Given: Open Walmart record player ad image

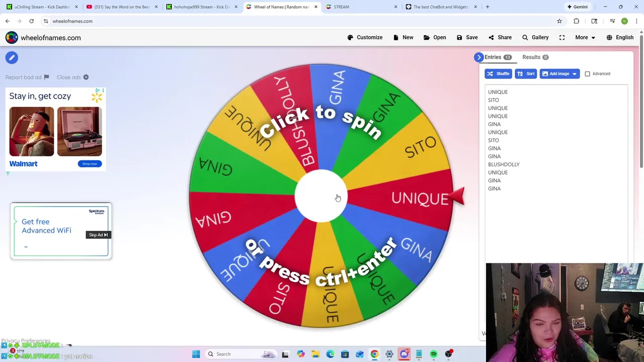Looking at the screenshot, I should click(79, 132).
